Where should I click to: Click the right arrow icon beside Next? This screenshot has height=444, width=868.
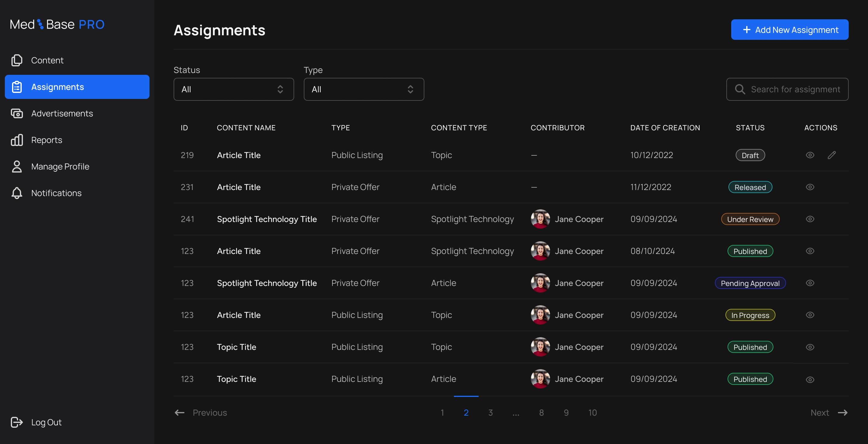[842, 413]
